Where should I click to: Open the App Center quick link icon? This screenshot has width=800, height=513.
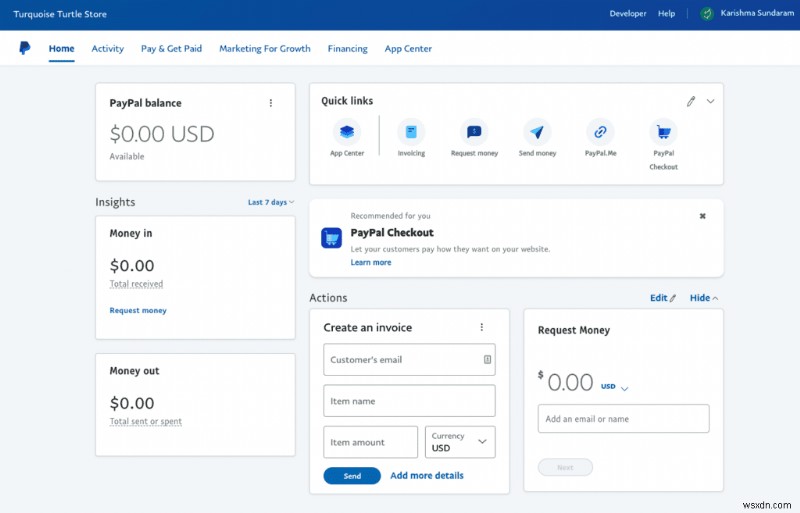tap(347, 132)
